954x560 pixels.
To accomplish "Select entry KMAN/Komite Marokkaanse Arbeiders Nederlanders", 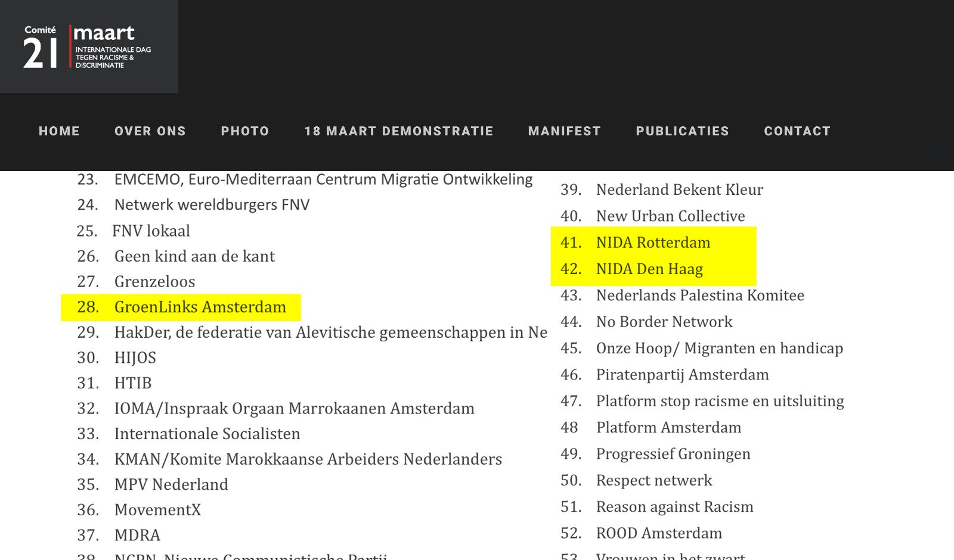I will [290, 459].
